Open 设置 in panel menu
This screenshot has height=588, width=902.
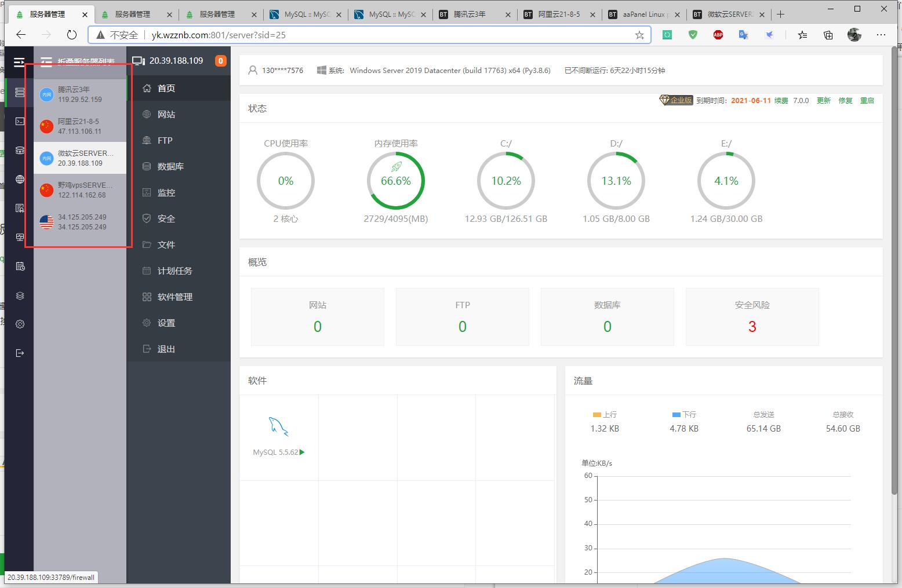(179, 323)
